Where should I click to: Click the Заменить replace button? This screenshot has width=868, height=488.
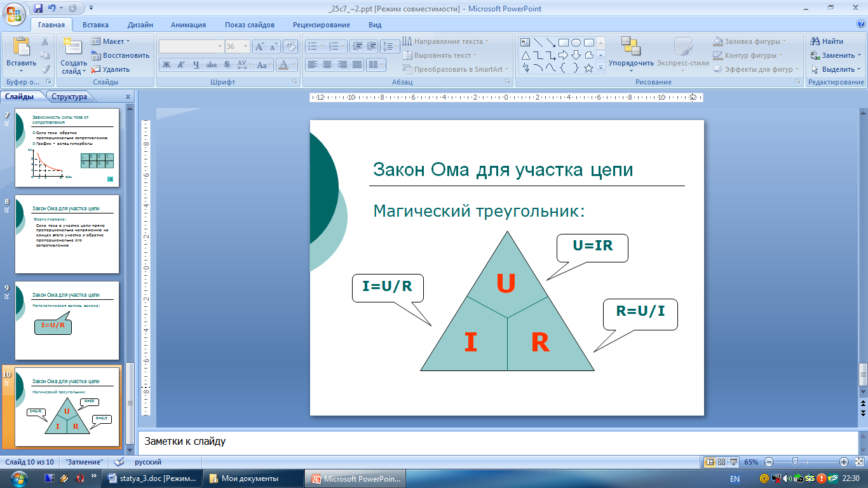tap(836, 55)
